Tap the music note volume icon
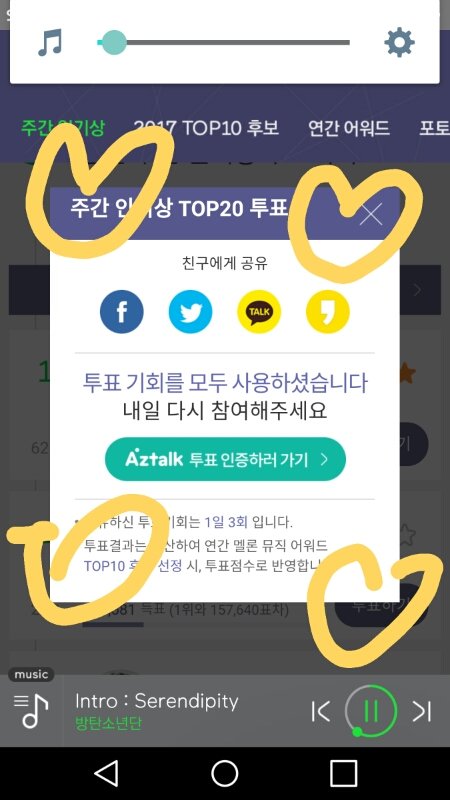The image size is (450, 800). (50, 43)
